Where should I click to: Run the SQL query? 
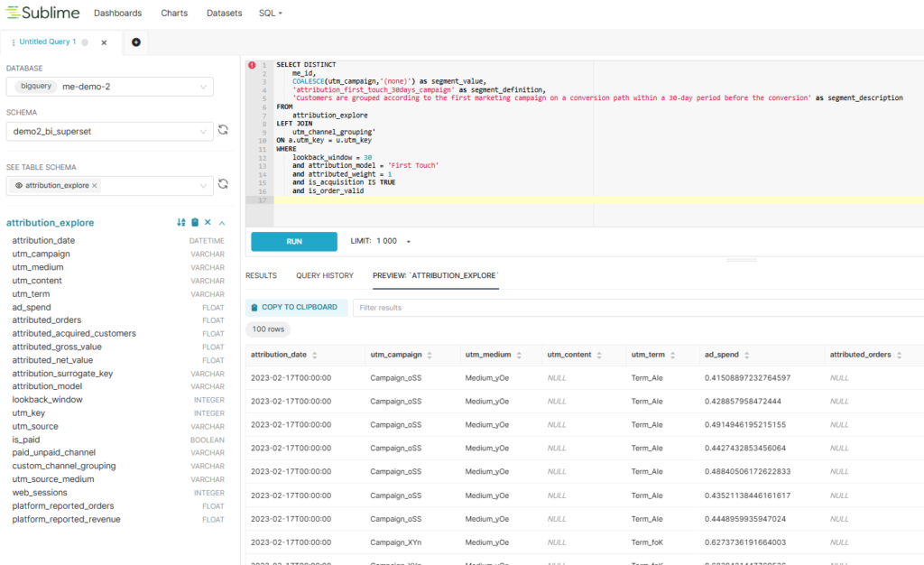[293, 242]
